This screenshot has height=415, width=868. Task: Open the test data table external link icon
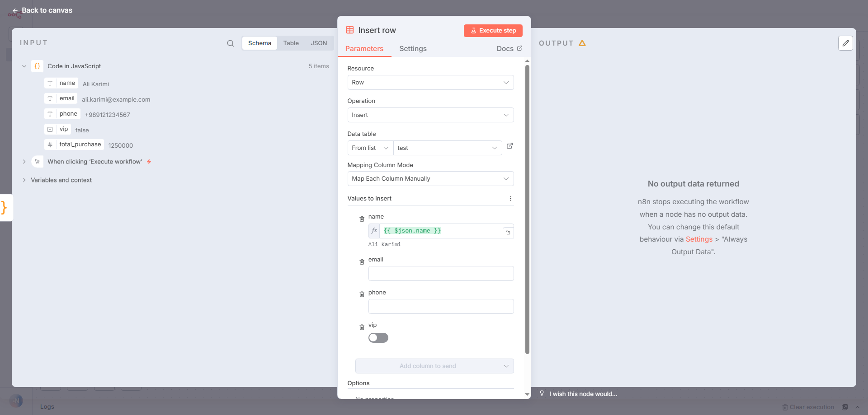(509, 146)
